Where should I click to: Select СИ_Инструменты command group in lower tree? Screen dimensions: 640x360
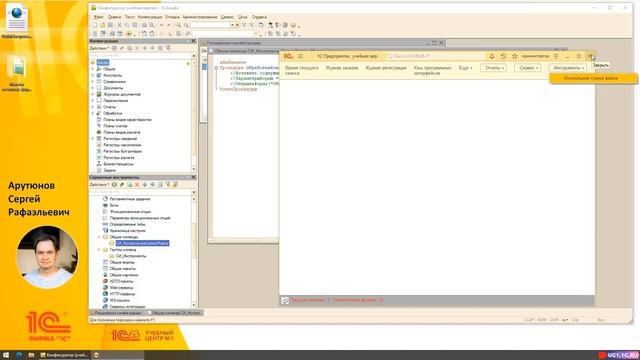tap(131, 256)
